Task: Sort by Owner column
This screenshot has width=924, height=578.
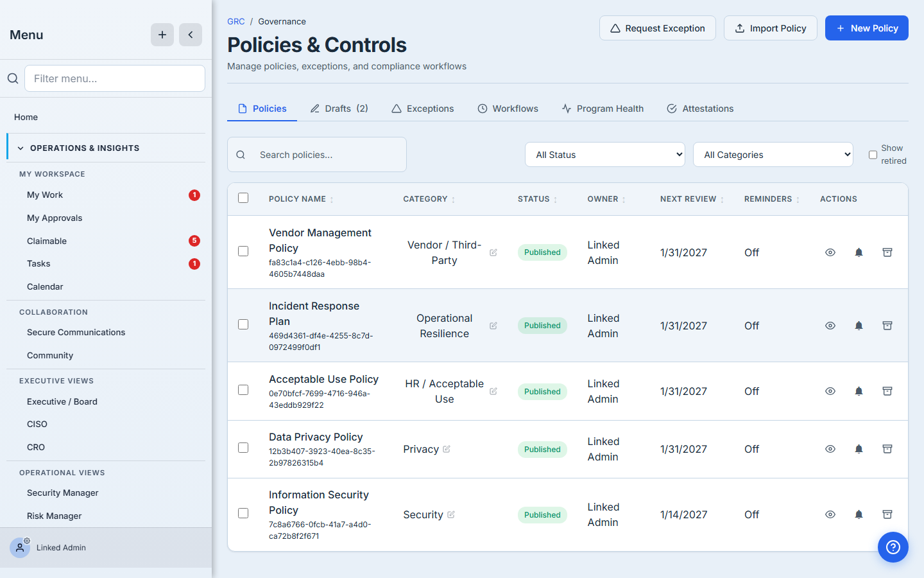Action: point(606,199)
